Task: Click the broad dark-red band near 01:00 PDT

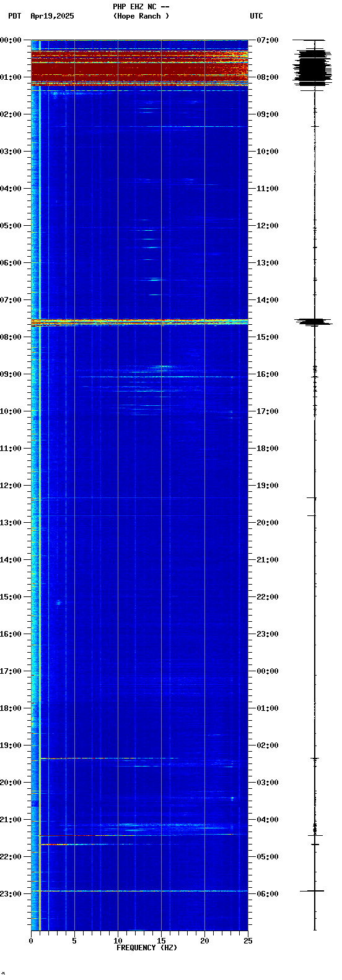Action: 139,68
